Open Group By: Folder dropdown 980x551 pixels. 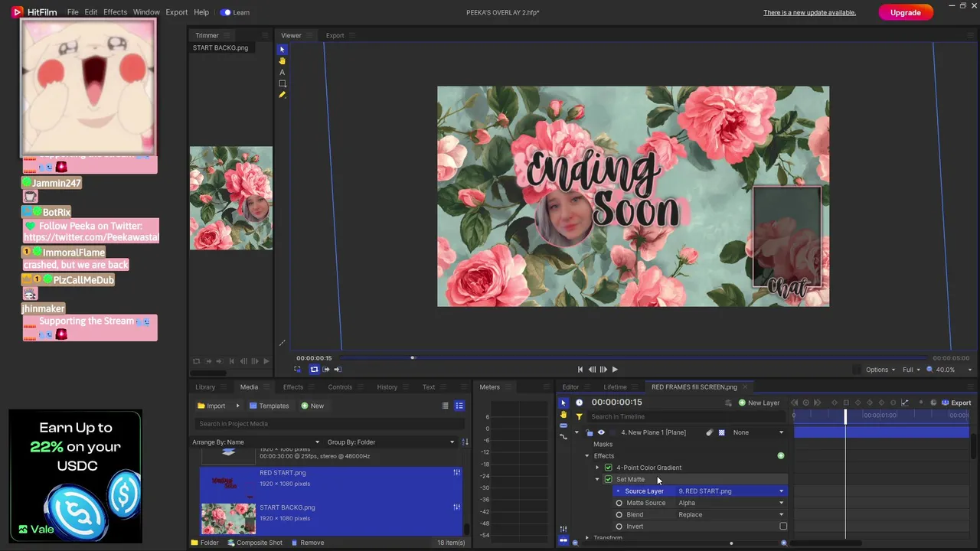pos(390,442)
